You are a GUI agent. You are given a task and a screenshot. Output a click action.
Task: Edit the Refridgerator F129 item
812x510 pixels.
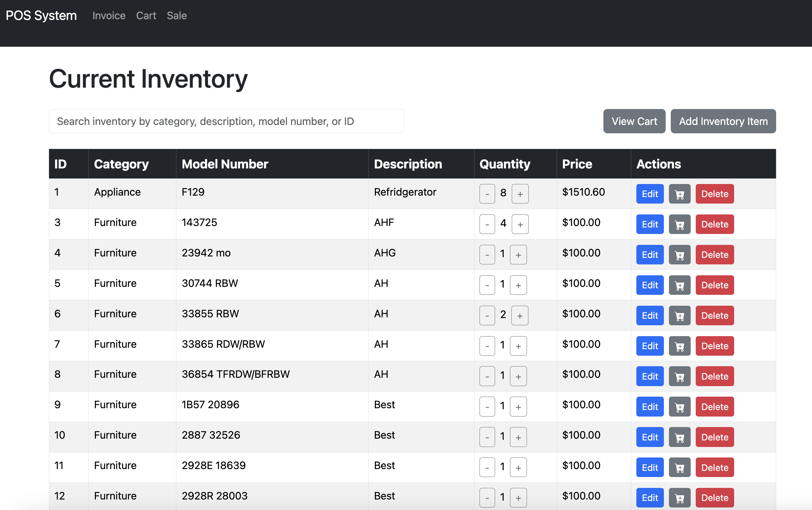point(650,194)
